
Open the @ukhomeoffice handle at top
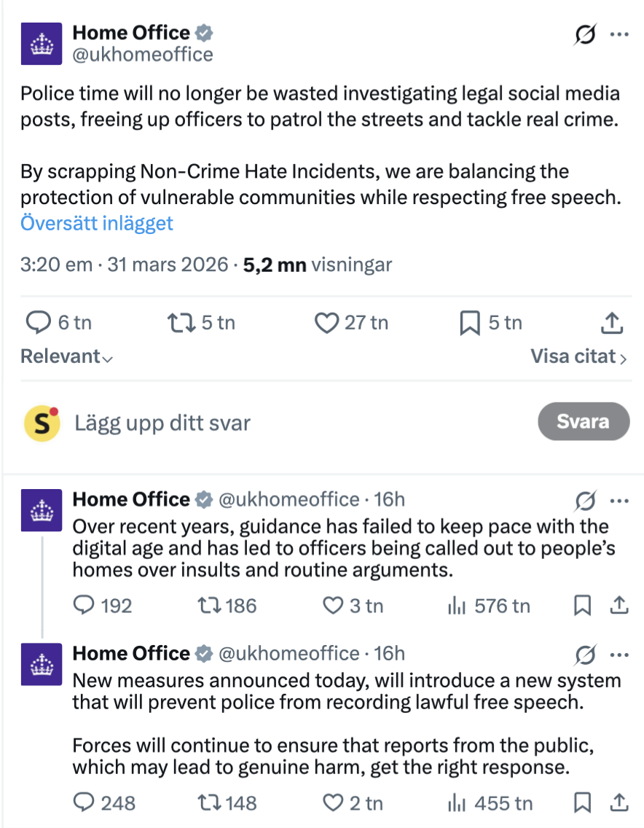(143, 55)
